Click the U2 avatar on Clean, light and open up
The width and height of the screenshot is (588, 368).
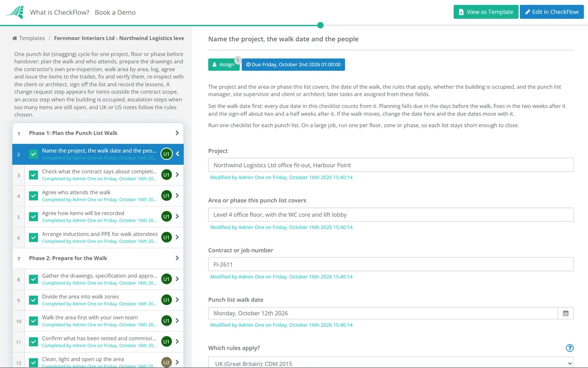166,362
